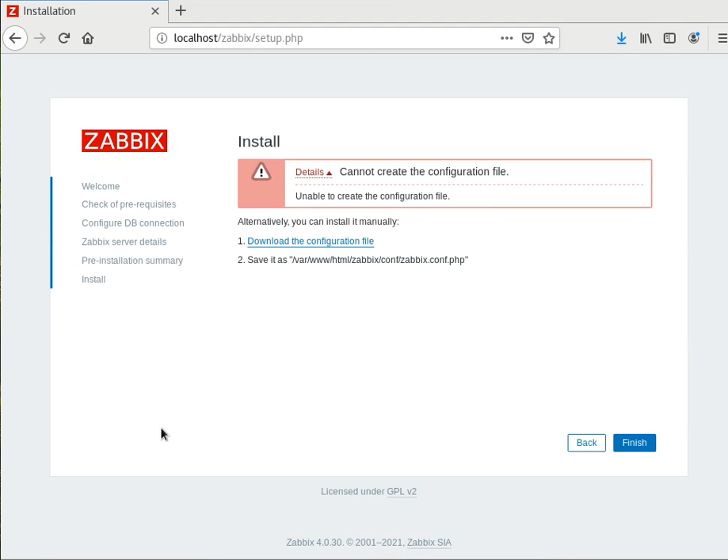This screenshot has height=560, width=728.
Task: Open a new browser tab
Action: pyautogui.click(x=181, y=10)
